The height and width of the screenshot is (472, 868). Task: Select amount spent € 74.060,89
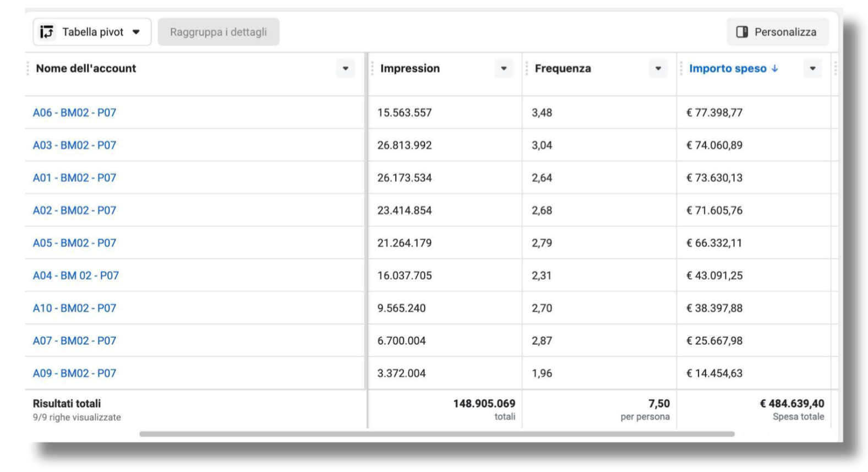714,145
